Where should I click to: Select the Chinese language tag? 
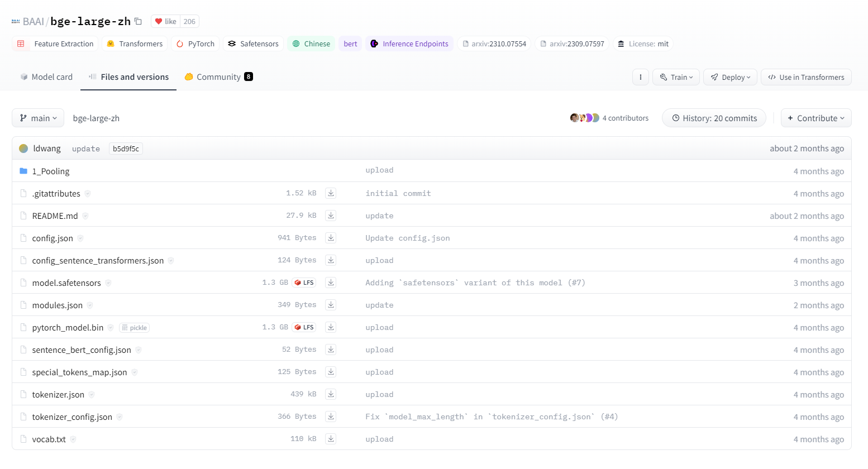(311, 44)
